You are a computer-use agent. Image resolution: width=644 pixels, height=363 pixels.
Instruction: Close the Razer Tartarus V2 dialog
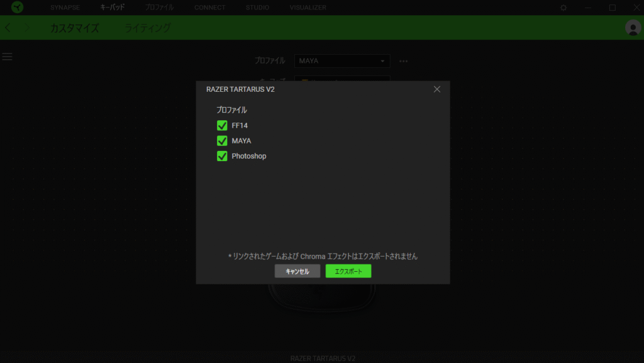437,89
